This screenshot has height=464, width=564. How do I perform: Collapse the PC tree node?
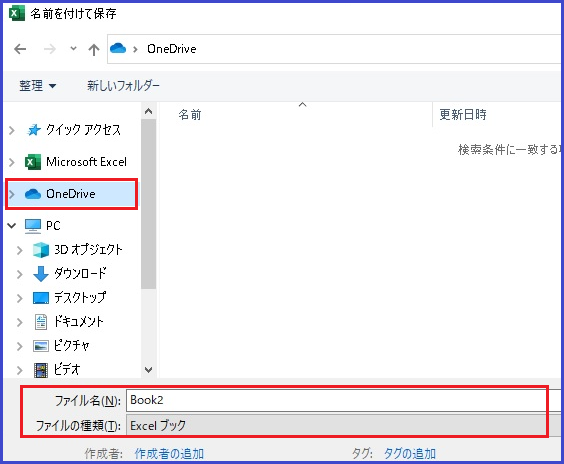12,226
